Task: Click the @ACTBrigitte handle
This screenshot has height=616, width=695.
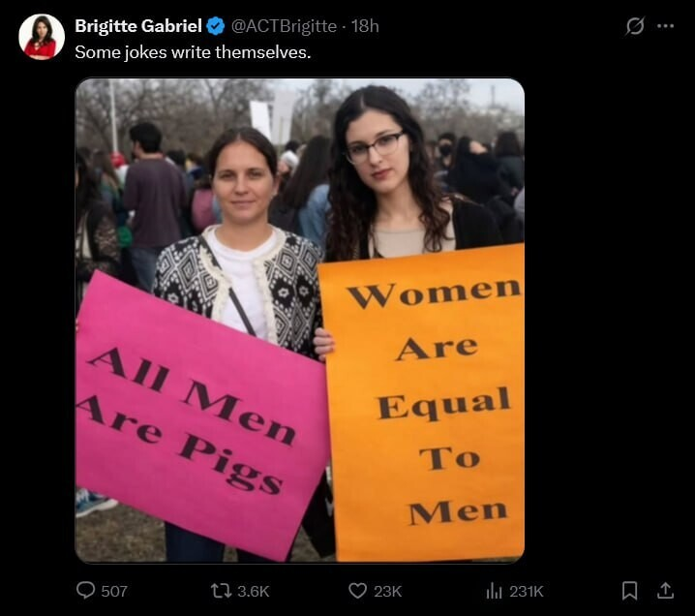Action: click(x=284, y=26)
